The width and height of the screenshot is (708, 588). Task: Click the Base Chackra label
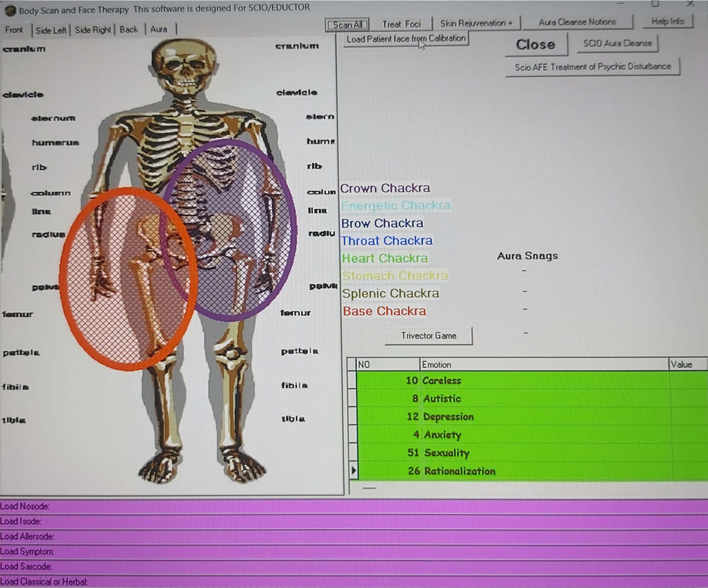[x=384, y=311]
